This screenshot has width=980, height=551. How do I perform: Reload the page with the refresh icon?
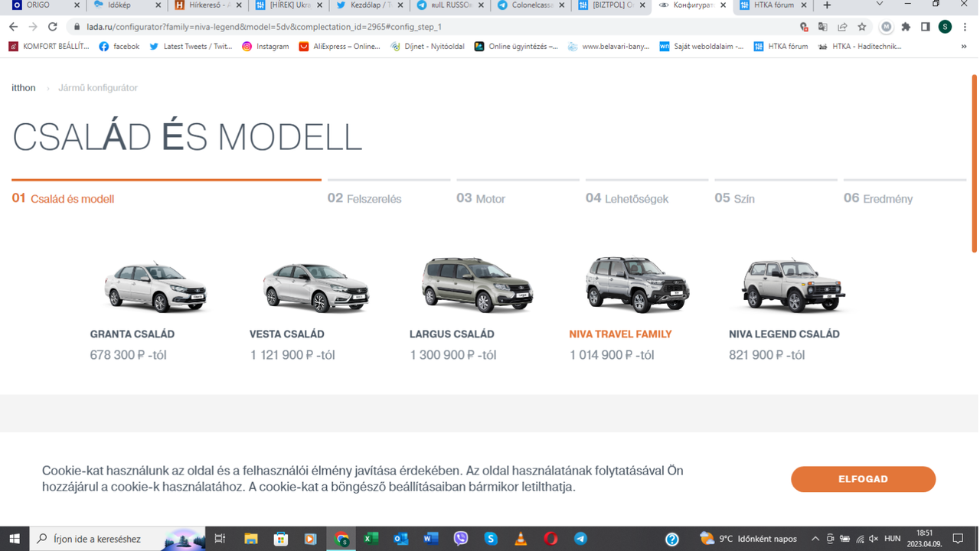[x=53, y=27]
